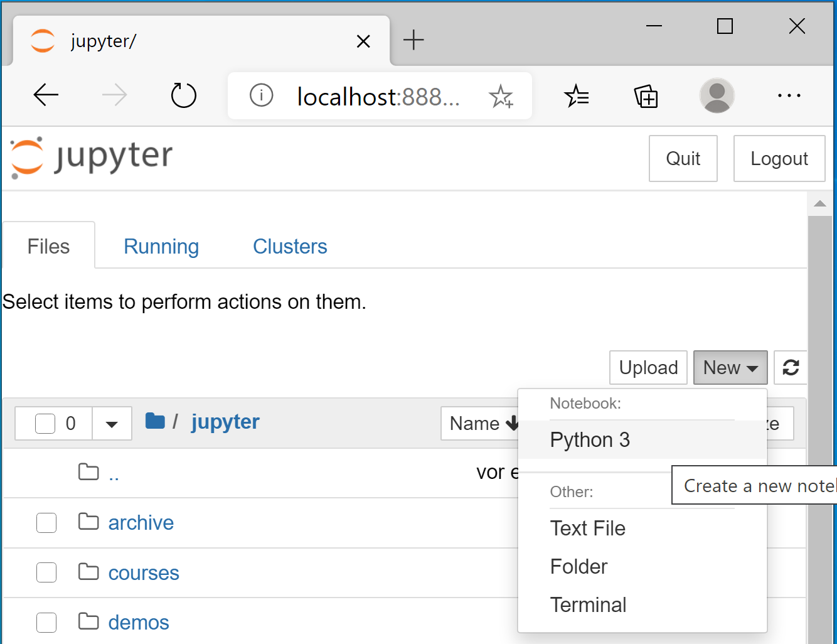Check the archive folder checkbox
Screen dimensions: 837x644
pos(46,522)
